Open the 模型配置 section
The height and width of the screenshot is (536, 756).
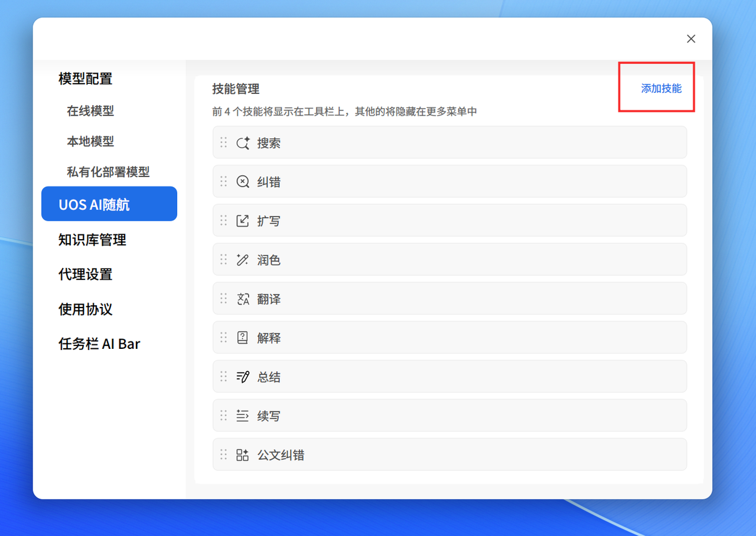(x=86, y=79)
